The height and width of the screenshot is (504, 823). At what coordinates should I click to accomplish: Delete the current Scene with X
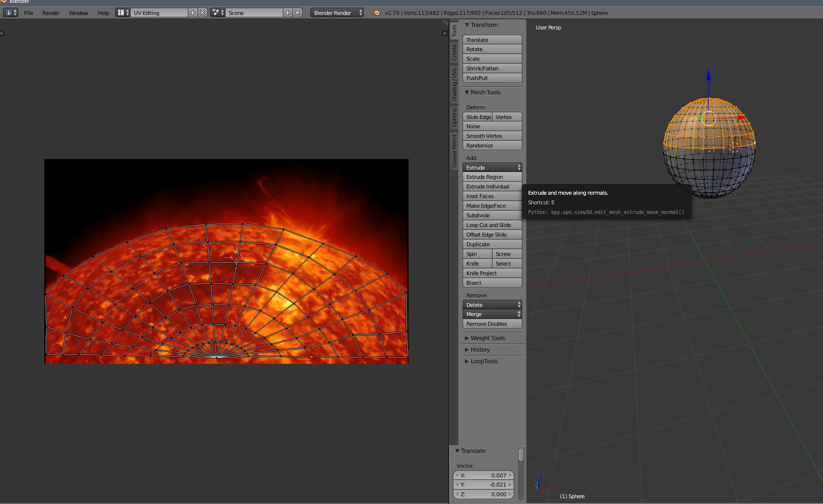tap(297, 13)
